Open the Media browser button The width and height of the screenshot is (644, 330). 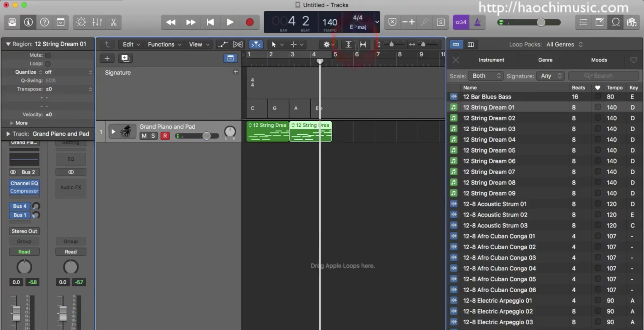coord(632,22)
